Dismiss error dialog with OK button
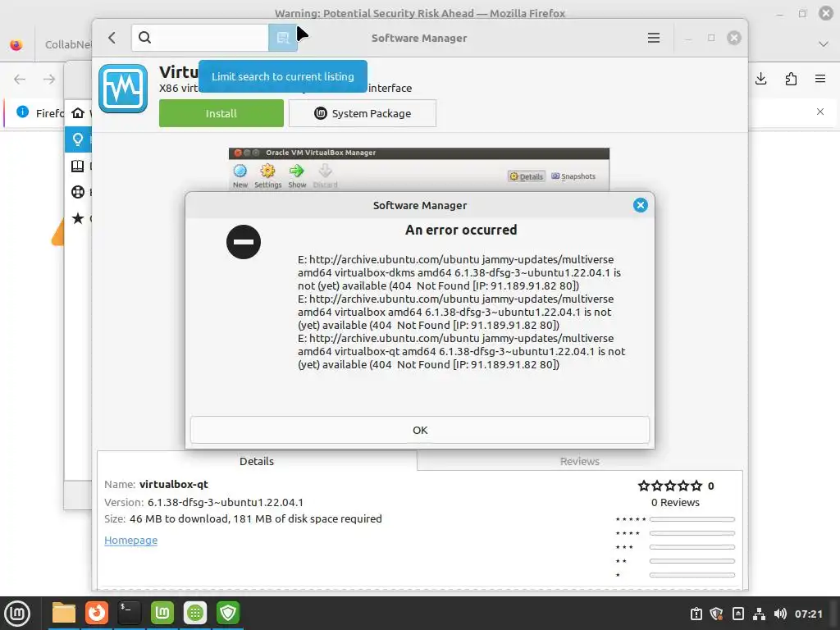Viewport: 840px width, 630px height. 419,430
